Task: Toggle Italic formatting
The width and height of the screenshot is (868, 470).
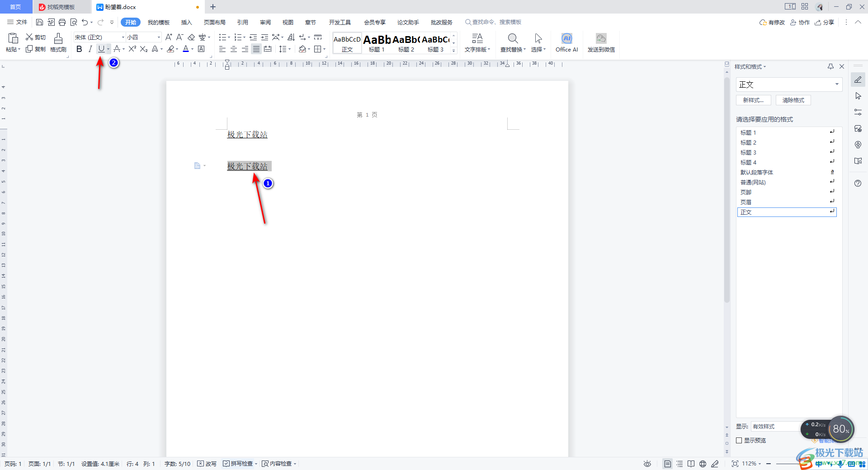Action: [x=90, y=49]
